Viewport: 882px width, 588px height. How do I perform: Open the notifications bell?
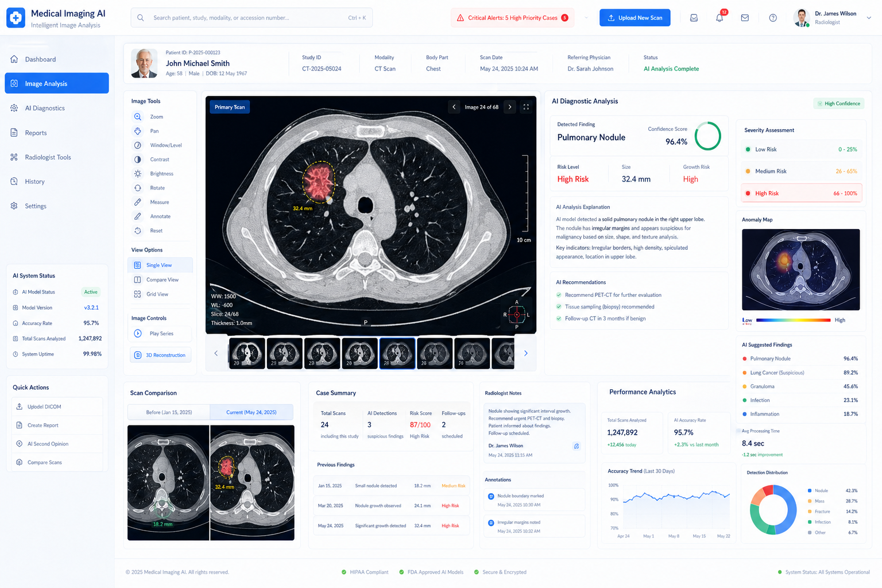tap(719, 18)
